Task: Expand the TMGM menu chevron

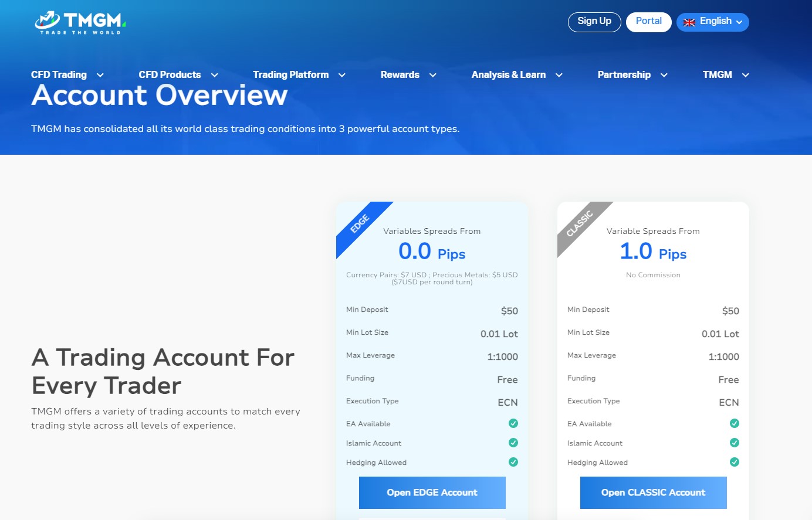Action: 746,75
